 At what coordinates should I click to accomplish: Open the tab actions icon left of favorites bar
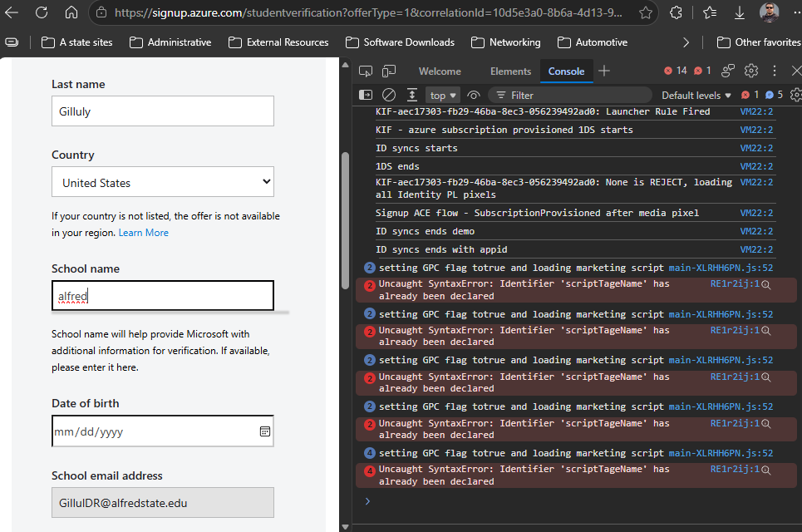(x=12, y=42)
